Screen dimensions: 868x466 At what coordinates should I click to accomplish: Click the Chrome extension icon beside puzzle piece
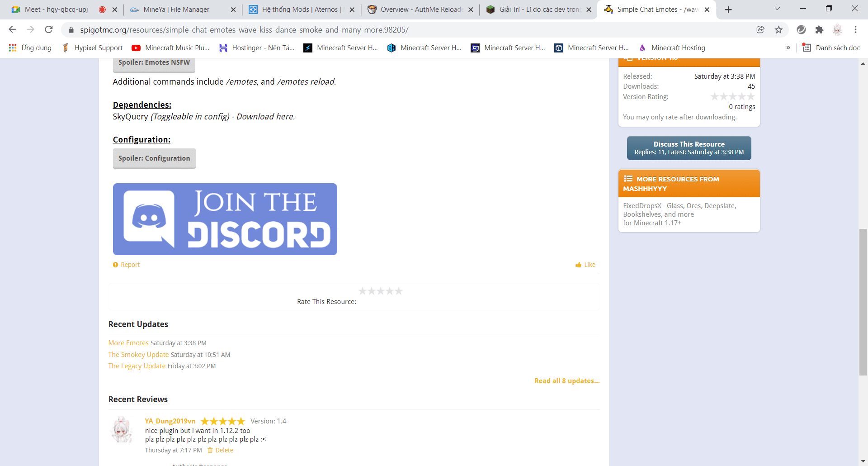tap(801, 29)
